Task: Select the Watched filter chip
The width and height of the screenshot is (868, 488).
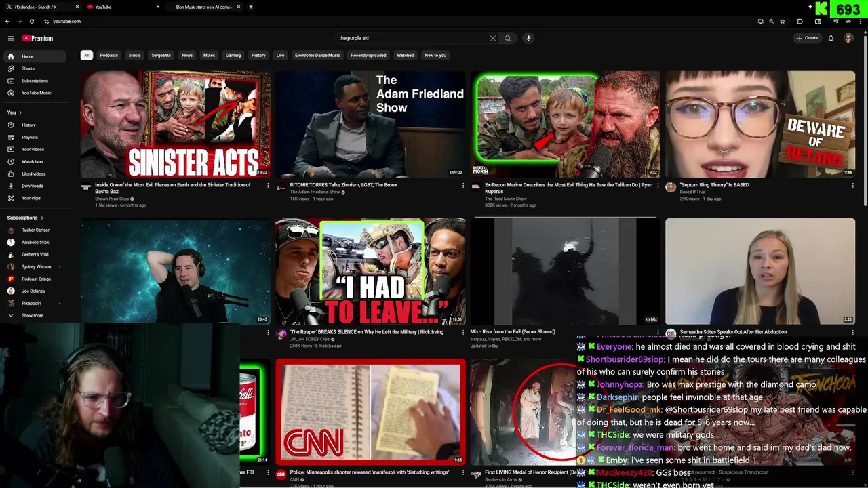Action: (x=406, y=56)
